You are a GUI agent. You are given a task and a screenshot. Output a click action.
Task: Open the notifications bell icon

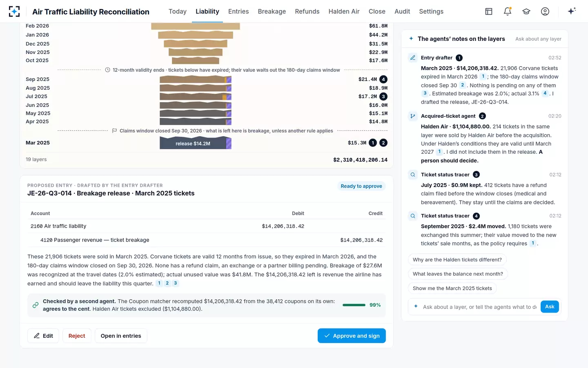pyautogui.click(x=508, y=11)
